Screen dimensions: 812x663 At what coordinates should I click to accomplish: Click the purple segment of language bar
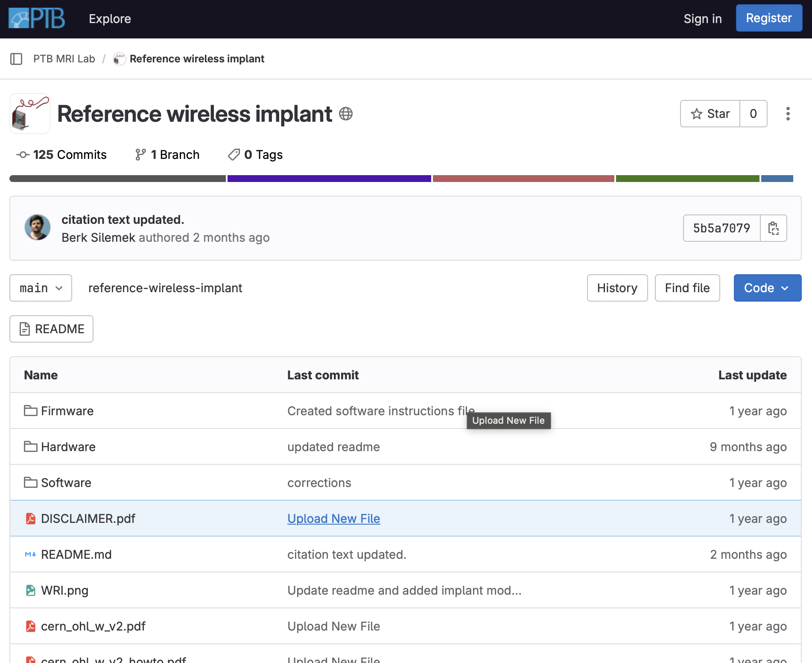329,179
